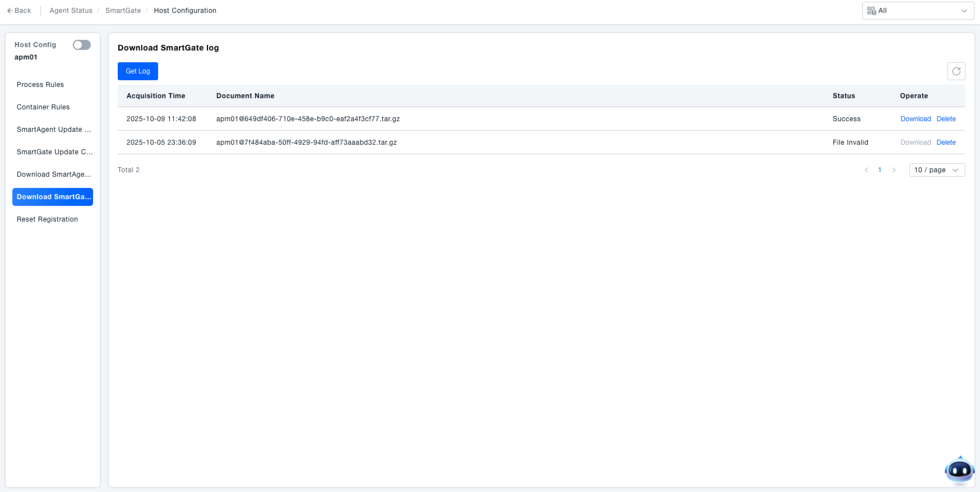This screenshot has width=980, height=492.
Task: Delete the 2025-10-09 log entry
Action: point(946,119)
